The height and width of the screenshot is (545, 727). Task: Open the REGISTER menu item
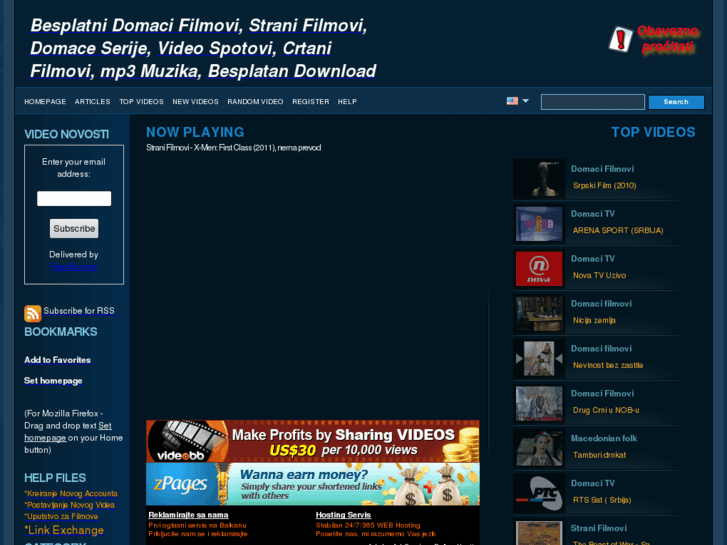(x=311, y=102)
